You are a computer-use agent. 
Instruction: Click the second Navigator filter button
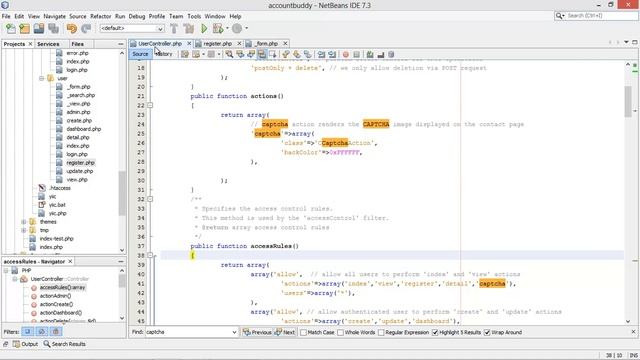(x=42, y=331)
